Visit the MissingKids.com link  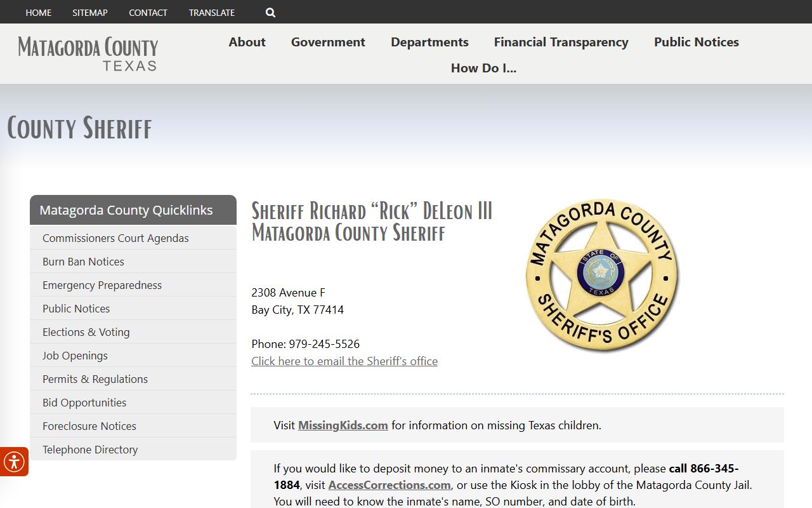[x=343, y=425]
